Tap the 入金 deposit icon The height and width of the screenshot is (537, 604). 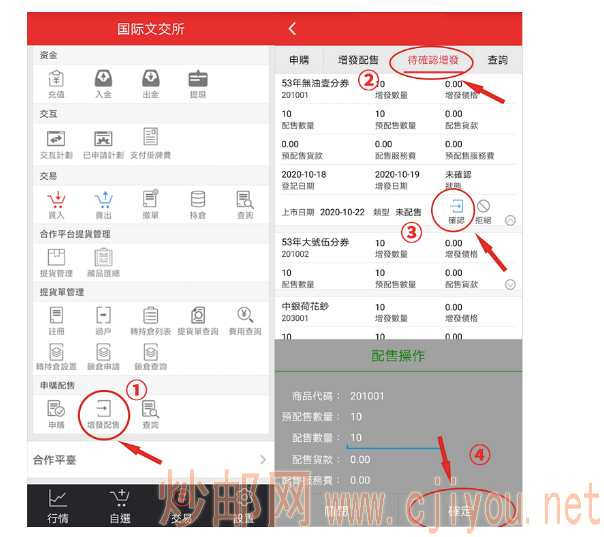pyautogui.click(x=103, y=79)
